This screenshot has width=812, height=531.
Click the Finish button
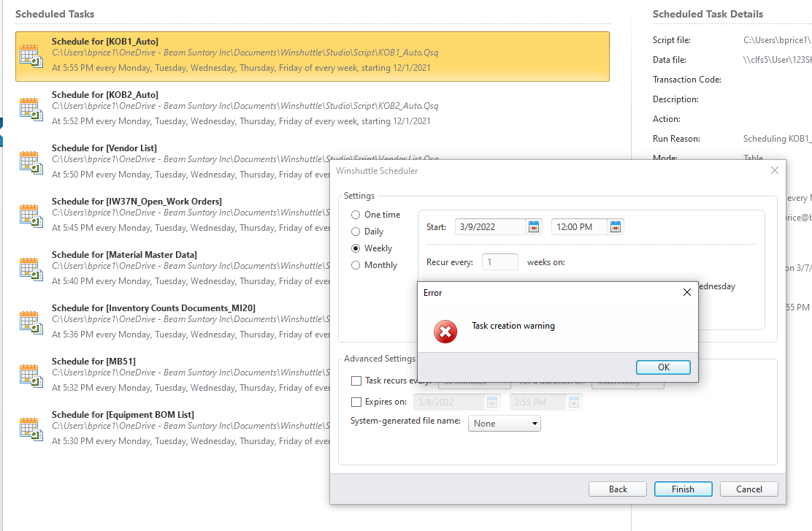coord(683,489)
